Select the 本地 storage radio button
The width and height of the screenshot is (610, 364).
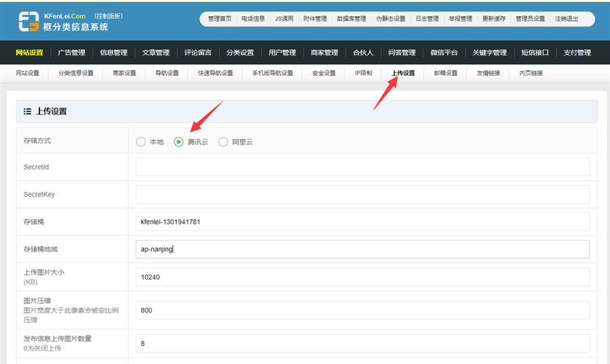coord(141,142)
